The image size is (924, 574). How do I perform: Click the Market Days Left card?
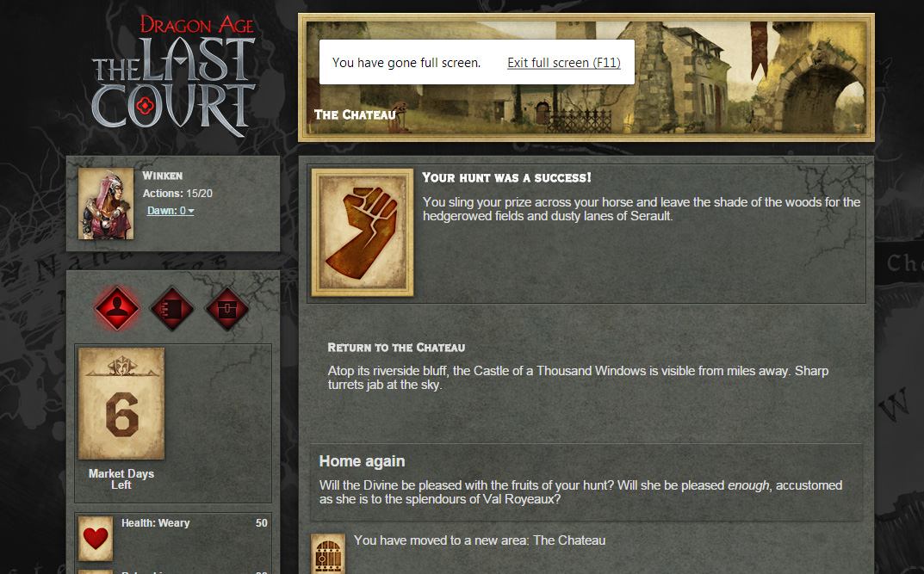[x=121, y=404]
